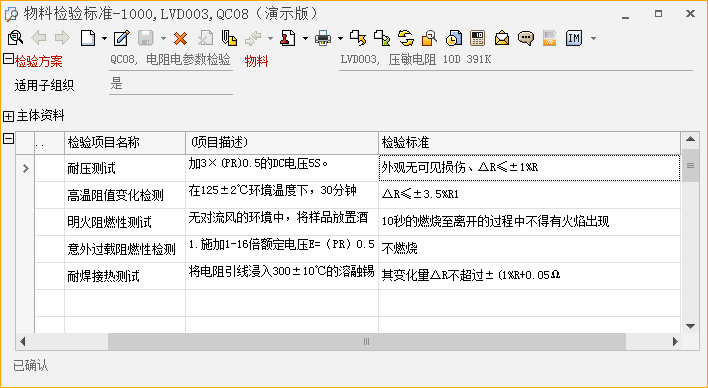Click the window with yellow return arrow icon
708x388 pixels.
coord(359,38)
